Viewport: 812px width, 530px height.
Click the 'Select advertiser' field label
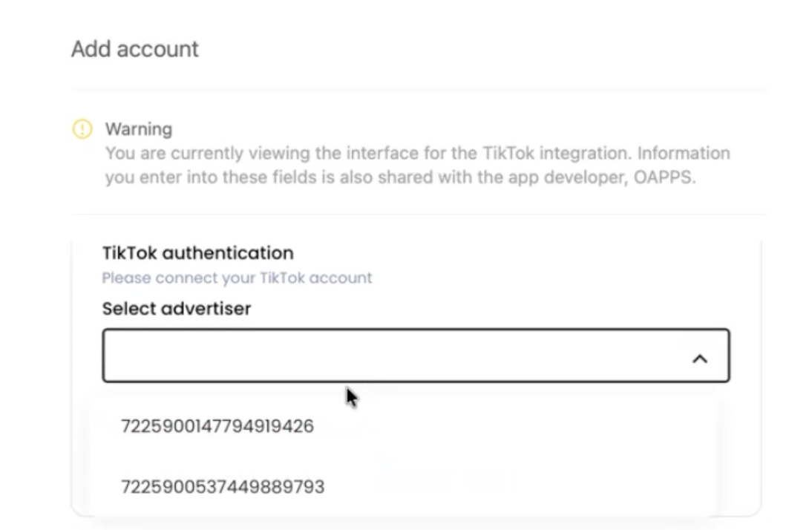pos(177,309)
